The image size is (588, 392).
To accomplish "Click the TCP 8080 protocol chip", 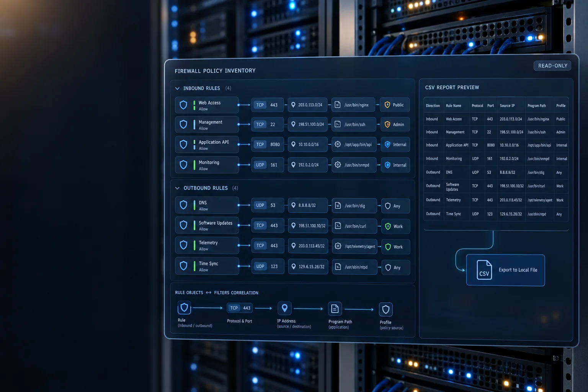I will coord(268,144).
